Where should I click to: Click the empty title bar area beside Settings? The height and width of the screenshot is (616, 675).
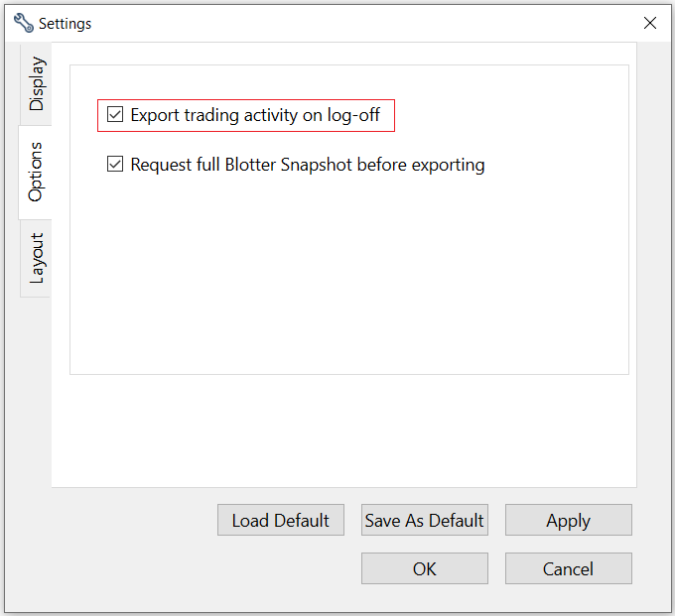point(347,23)
